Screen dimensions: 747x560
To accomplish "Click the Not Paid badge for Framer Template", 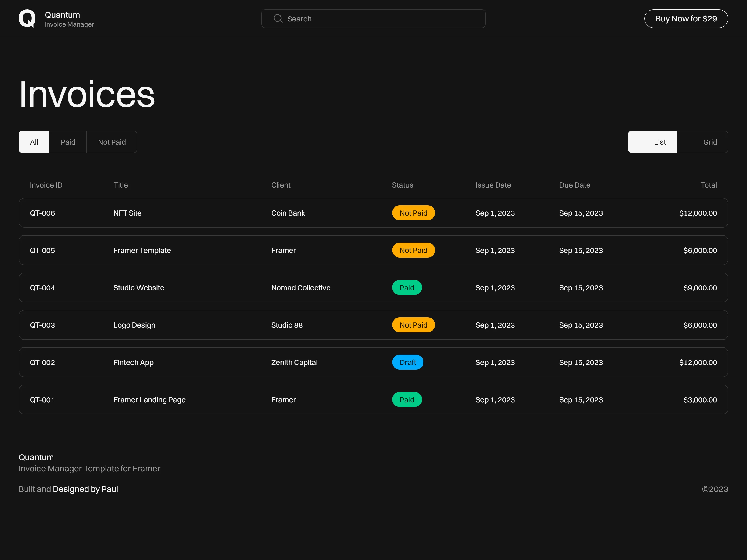I will point(413,250).
